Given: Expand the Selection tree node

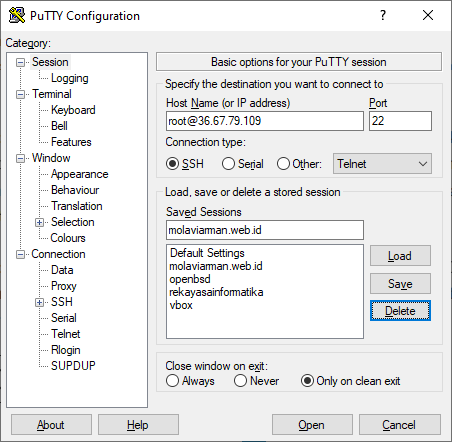Looking at the screenshot, I should [x=39, y=222].
